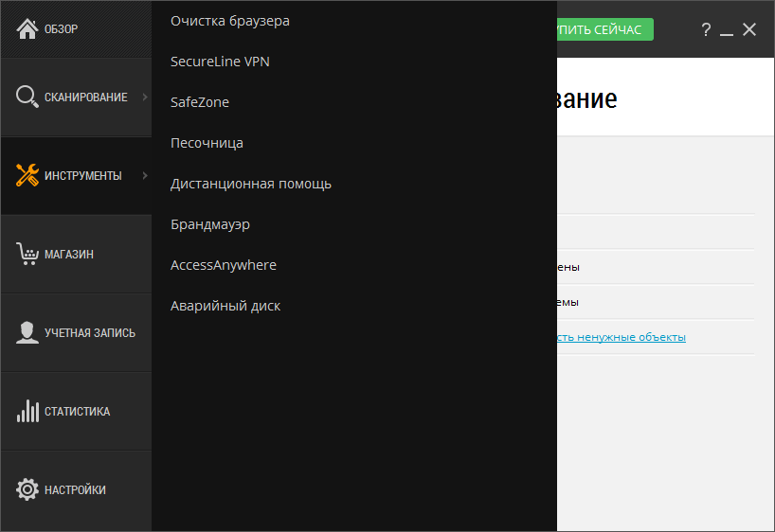Open Дистанционная помощь entry
775x532 pixels.
coord(250,184)
